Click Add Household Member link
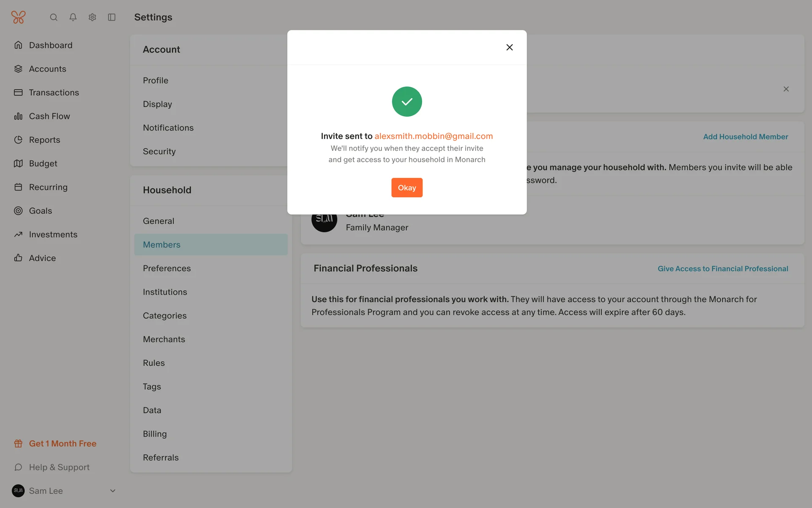This screenshot has height=508, width=812. click(x=745, y=137)
